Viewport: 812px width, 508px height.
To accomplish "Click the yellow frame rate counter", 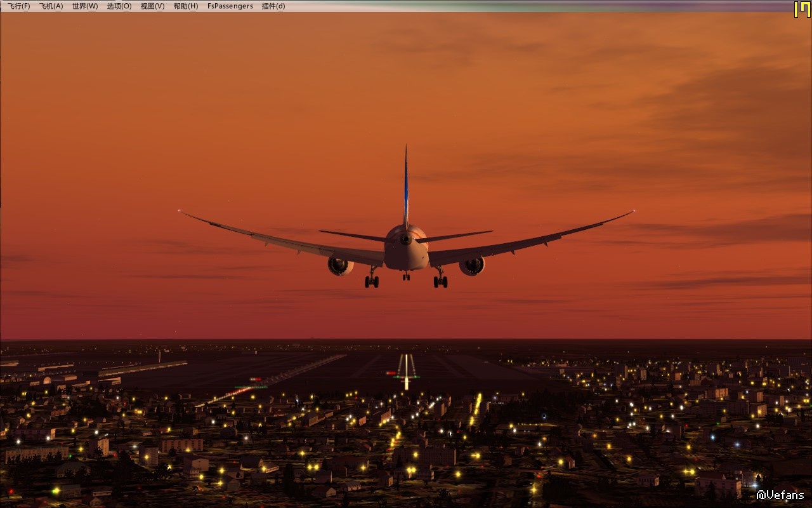I will (x=801, y=9).
